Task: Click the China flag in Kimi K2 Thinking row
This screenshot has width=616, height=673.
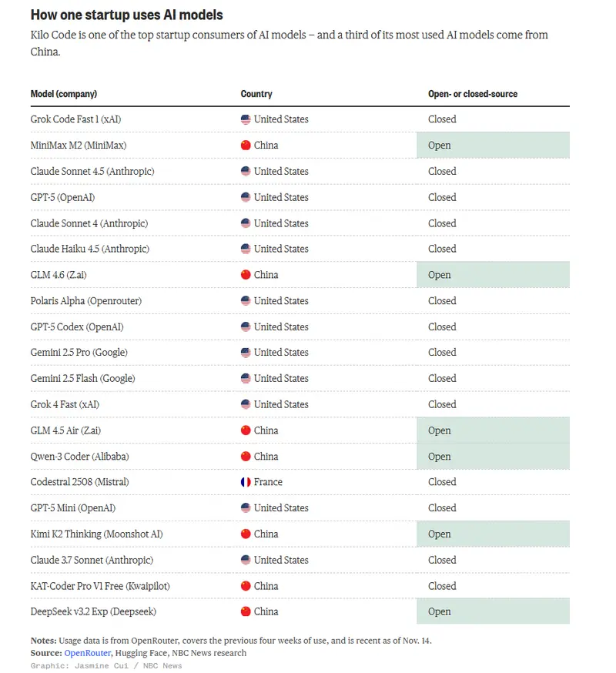Action: (246, 534)
